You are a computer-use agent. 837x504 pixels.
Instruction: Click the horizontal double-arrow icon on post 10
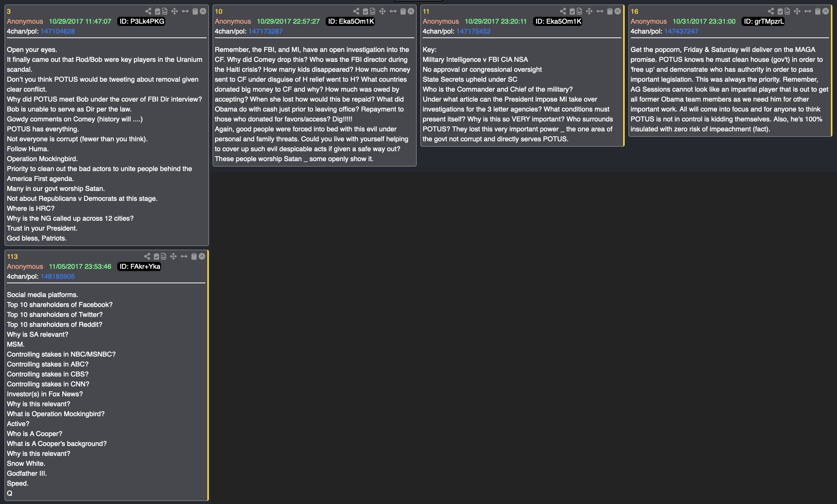(393, 11)
